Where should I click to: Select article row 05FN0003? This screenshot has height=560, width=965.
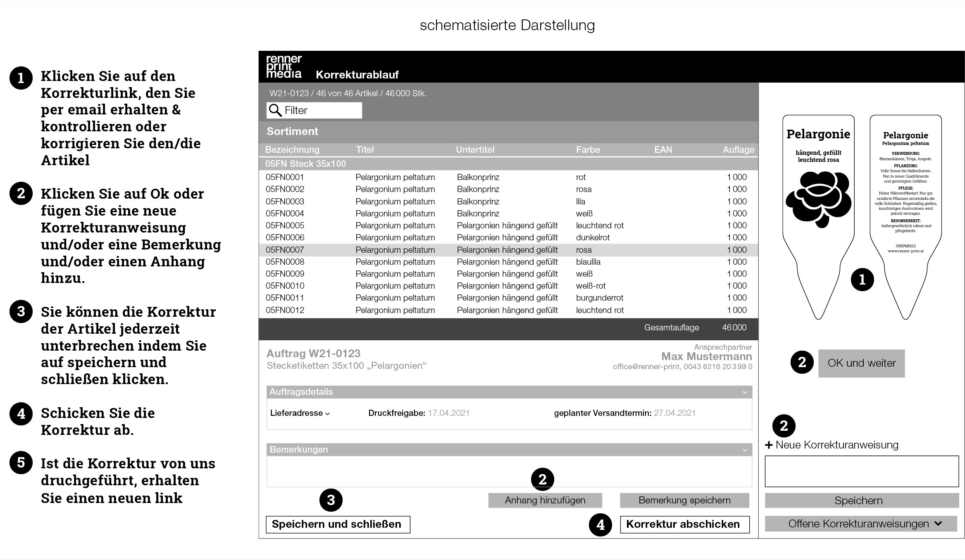click(508, 202)
